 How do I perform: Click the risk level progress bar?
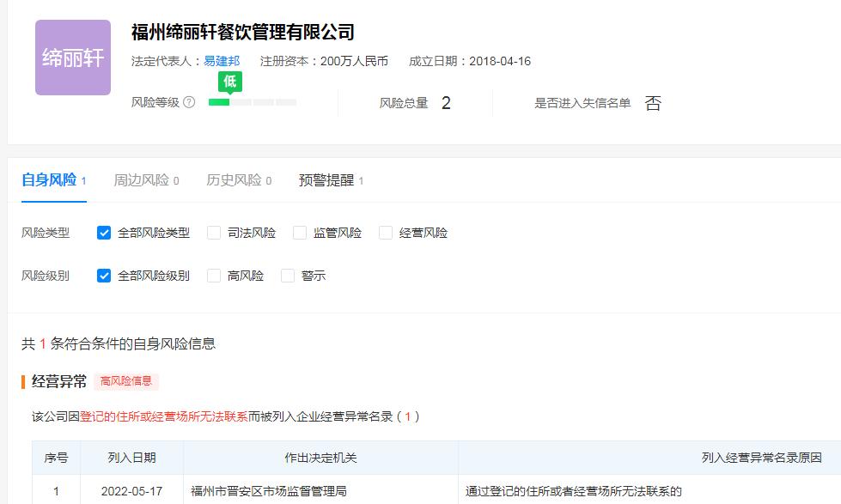click(x=253, y=102)
